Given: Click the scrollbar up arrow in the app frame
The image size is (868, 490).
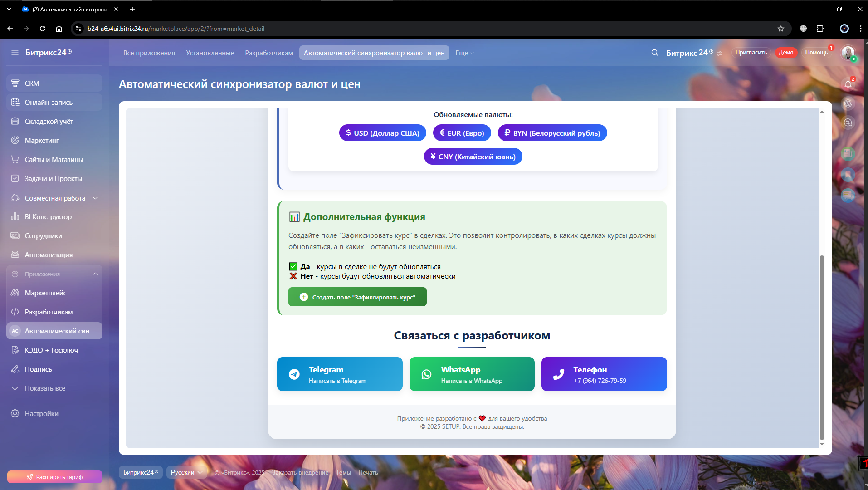Looking at the screenshot, I should [822, 112].
